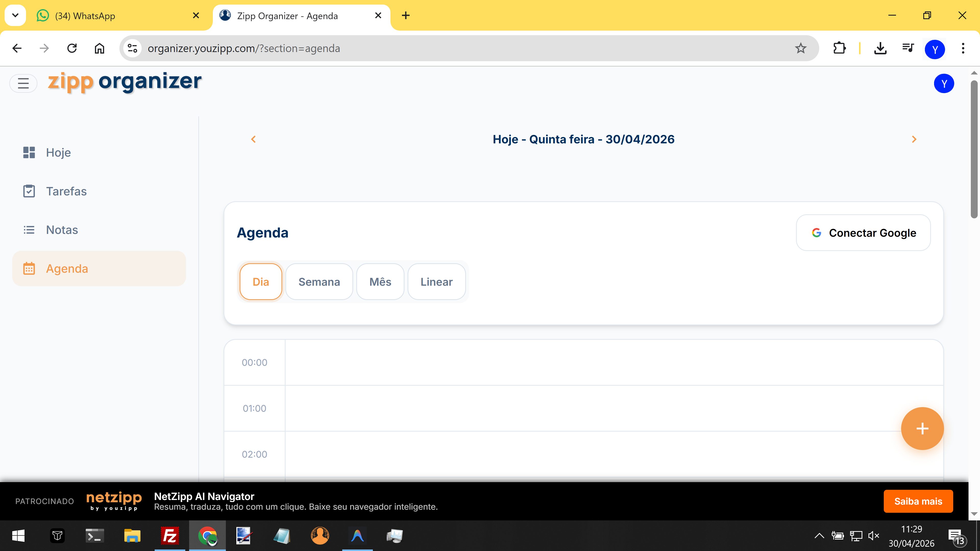Open the hamburger sidebar menu

(x=23, y=83)
